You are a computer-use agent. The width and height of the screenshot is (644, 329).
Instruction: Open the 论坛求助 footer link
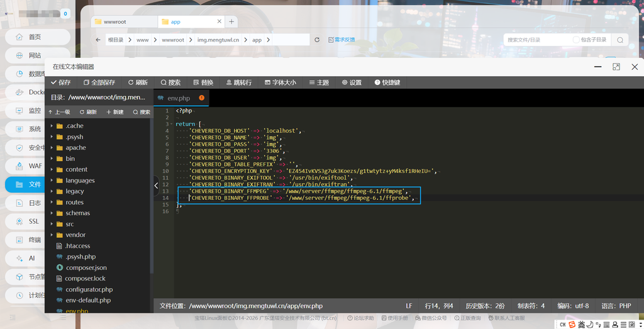360,318
